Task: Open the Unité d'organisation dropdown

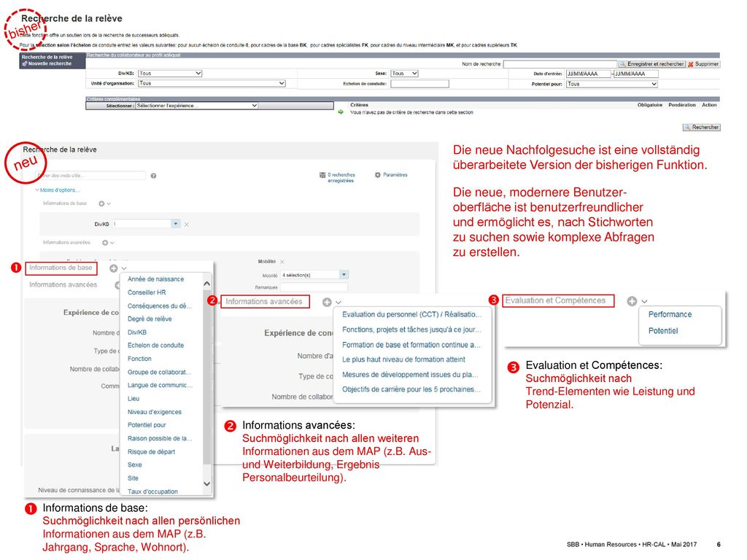Action: pos(212,83)
